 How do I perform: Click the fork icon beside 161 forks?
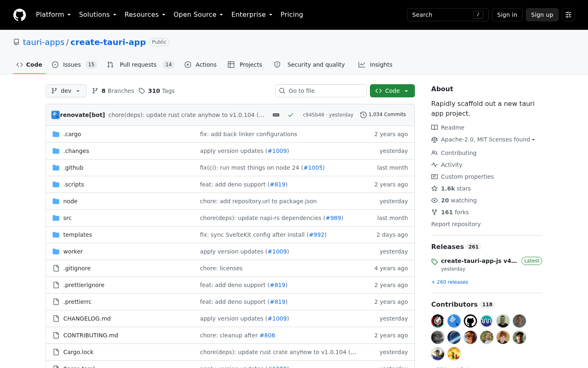coord(434,212)
